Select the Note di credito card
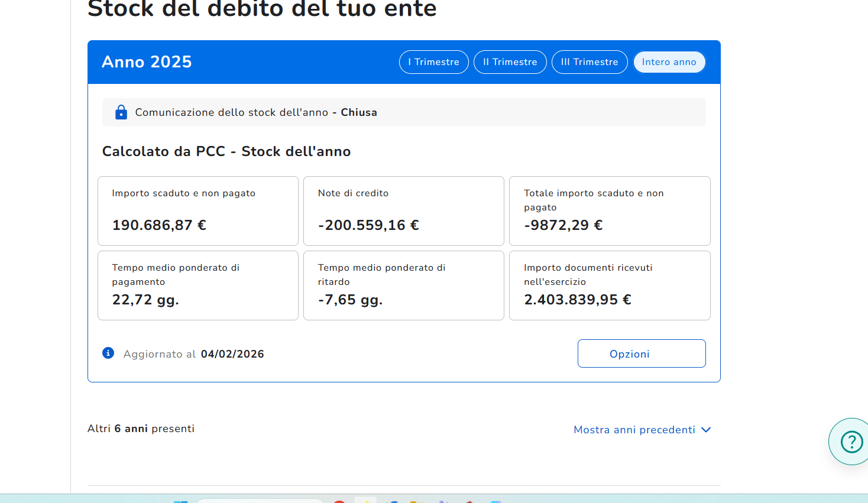This screenshot has width=868, height=503. point(403,210)
